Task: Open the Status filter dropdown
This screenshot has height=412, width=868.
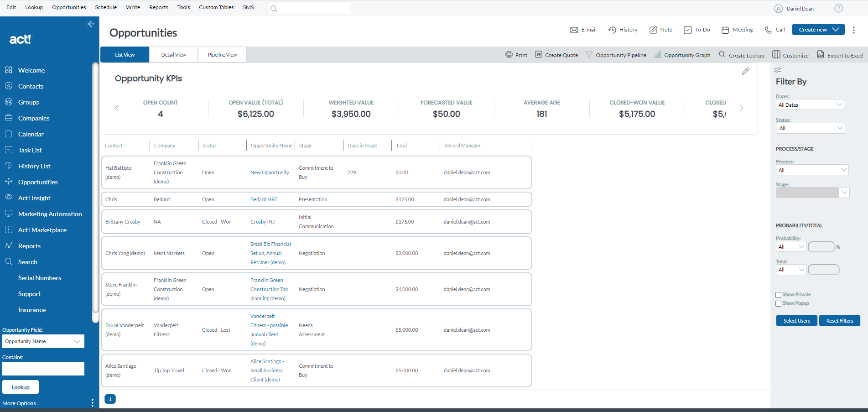Action: pyautogui.click(x=810, y=128)
